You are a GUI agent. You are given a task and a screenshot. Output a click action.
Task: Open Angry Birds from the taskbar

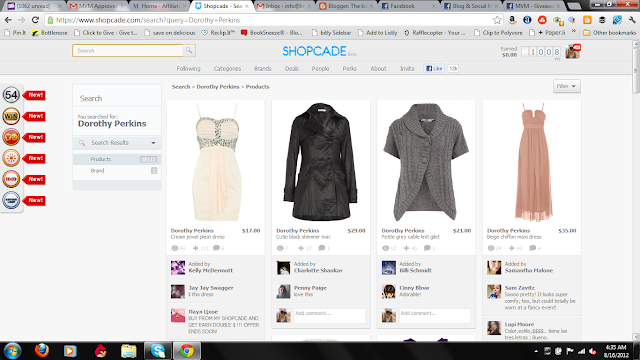click(x=100, y=351)
